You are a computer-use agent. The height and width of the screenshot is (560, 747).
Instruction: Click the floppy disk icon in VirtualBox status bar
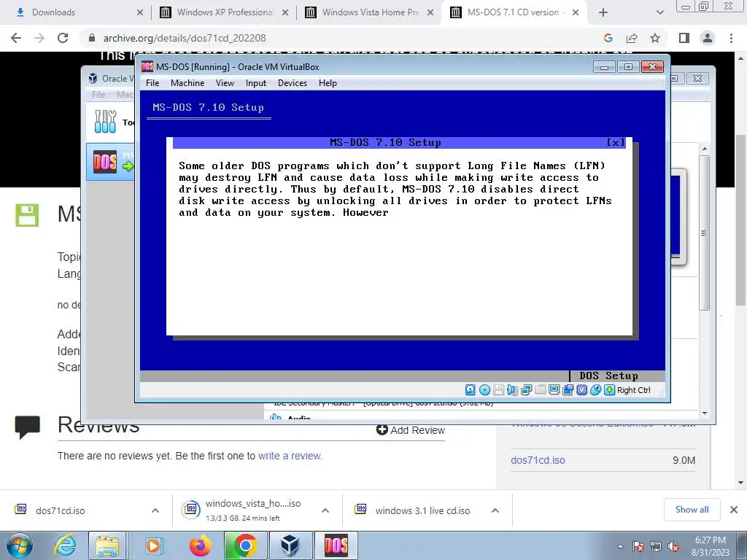498,390
